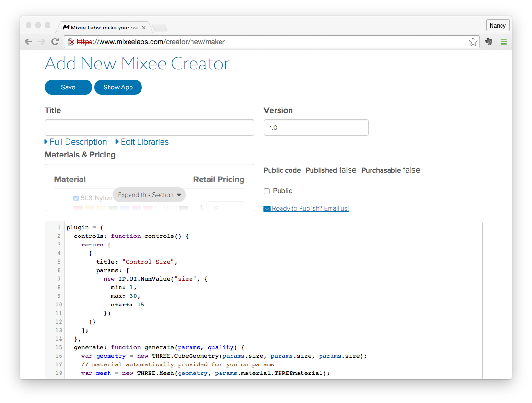Click the Show App button
Viewport: 532px width, 403px height.
tap(118, 87)
